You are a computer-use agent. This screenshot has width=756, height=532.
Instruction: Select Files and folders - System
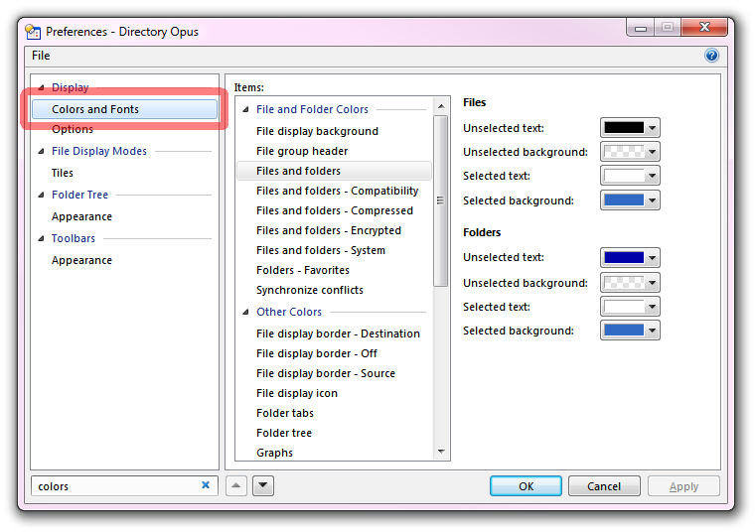coord(321,250)
